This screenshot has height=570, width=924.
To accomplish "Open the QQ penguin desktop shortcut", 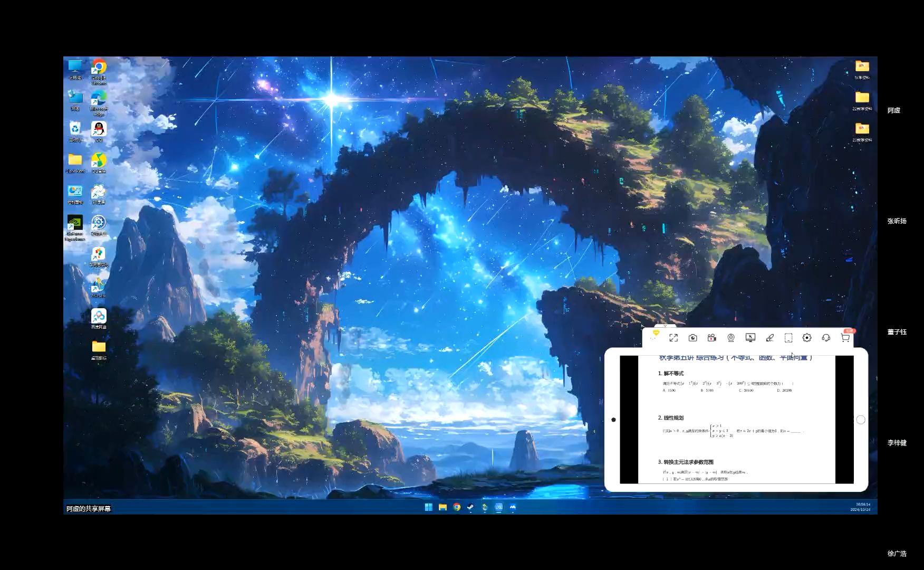I will [x=99, y=131].
